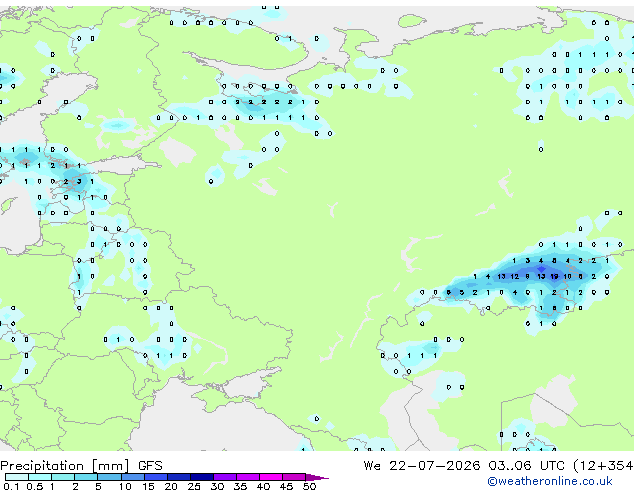Select the legend swatch between 45 and 50
Screen dimensions: 634x490
point(294,477)
